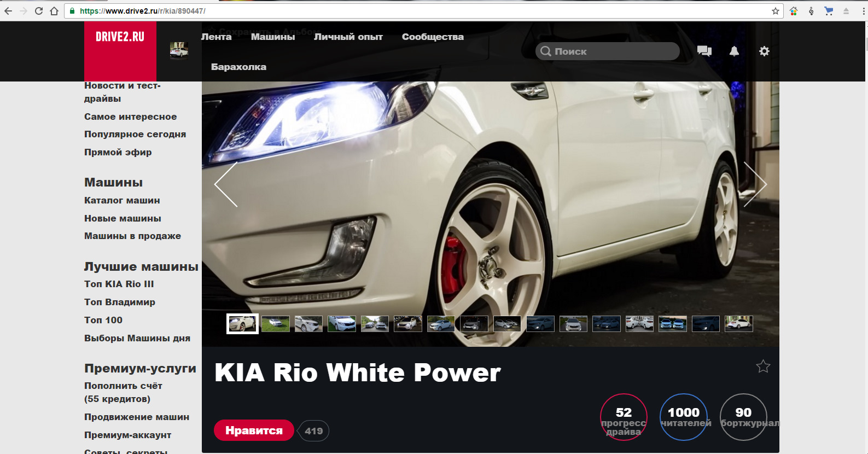Open Популярное сегодня link

tap(135, 134)
